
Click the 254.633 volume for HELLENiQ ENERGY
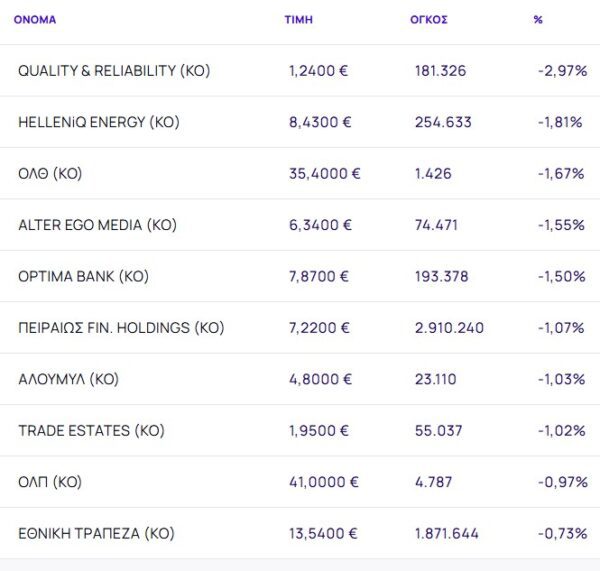pos(440,122)
